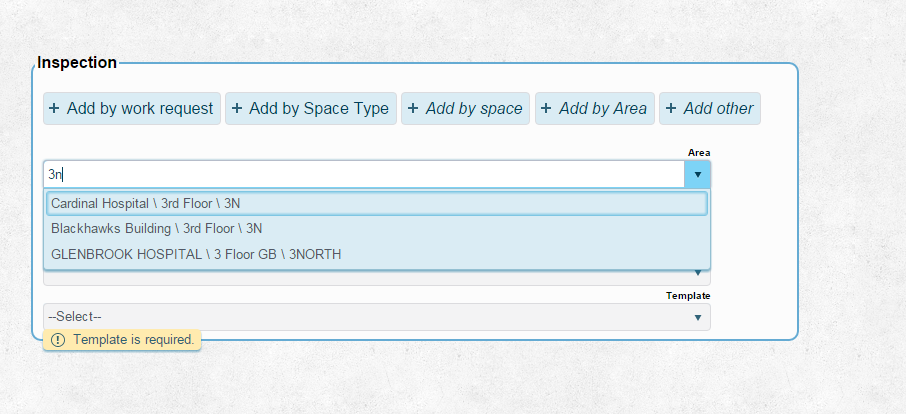Click the plus icon beside Add by Space Type
The image size is (906, 414).
[x=236, y=109]
